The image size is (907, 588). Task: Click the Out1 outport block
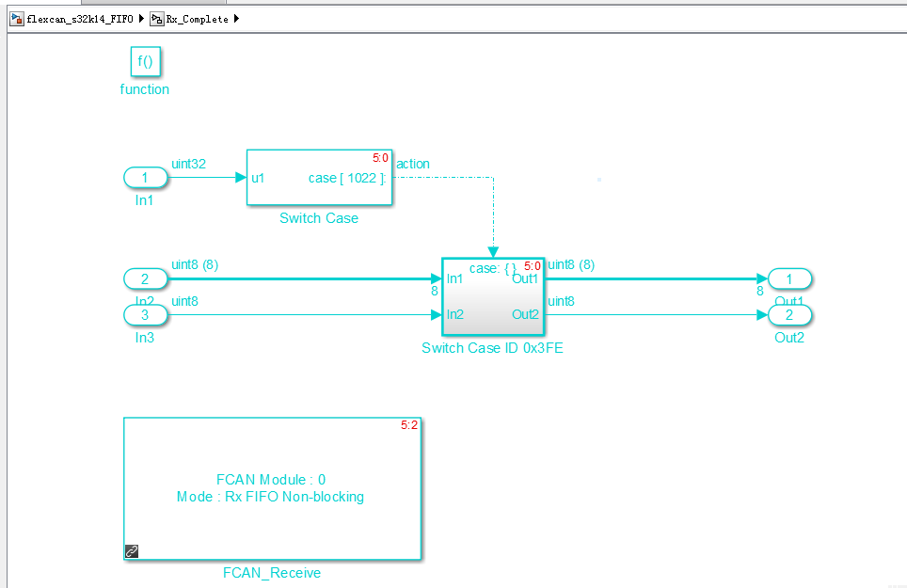coord(789,279)
